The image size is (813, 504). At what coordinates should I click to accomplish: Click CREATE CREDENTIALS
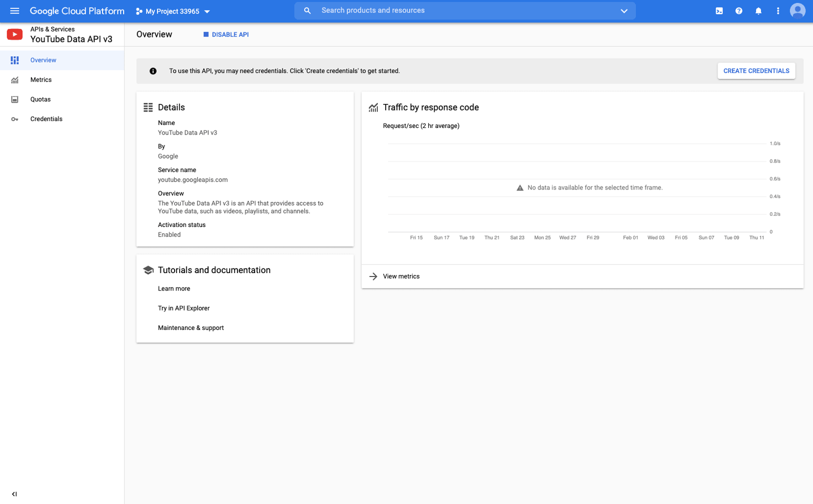pos(756,70)
